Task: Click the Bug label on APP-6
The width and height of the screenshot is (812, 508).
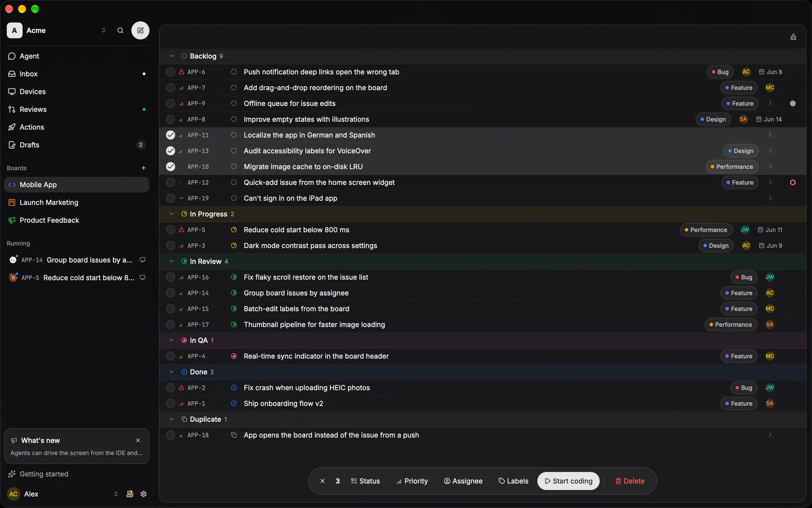Action: (720, 72)
